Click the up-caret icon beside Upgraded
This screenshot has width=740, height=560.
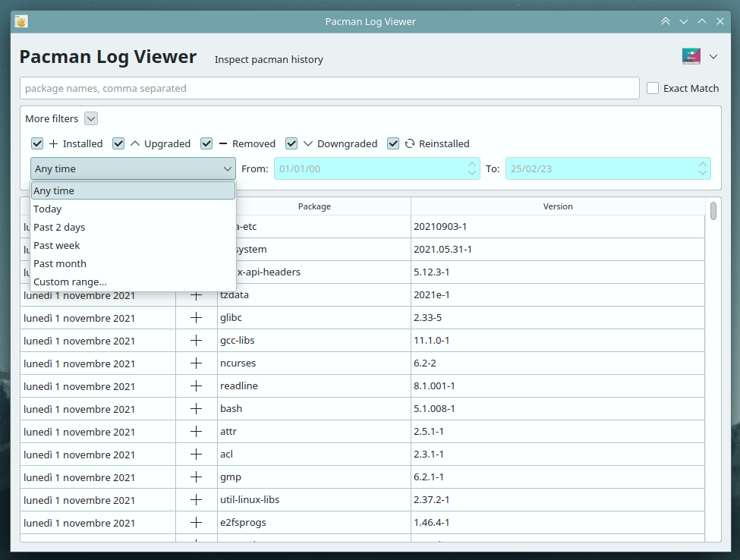pyautogui.click(x=135, y=143)
